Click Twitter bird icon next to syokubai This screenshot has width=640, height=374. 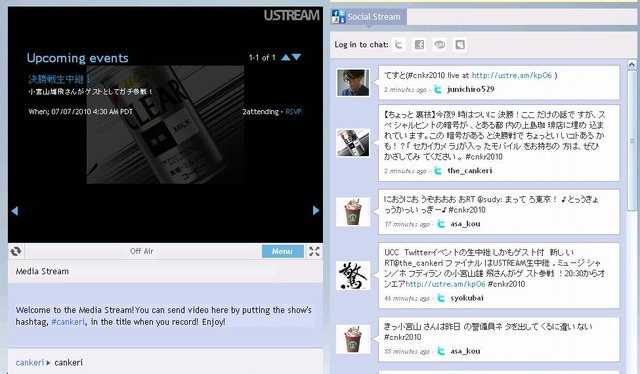click(x=441, y=298)
